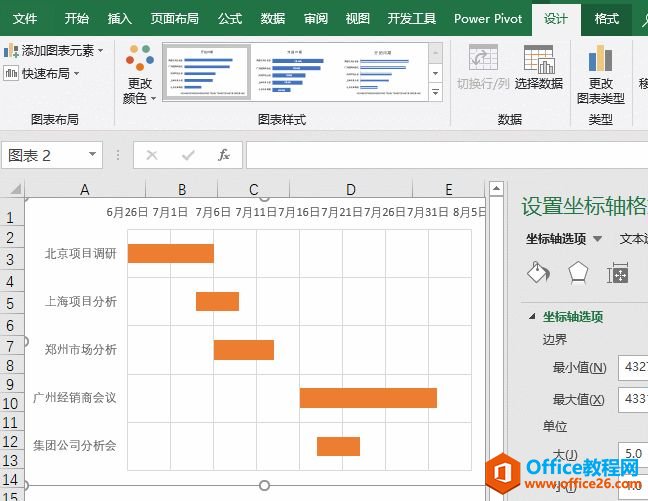
Task: Select the 广州经销商会议 orange bar
Action: 368,398
